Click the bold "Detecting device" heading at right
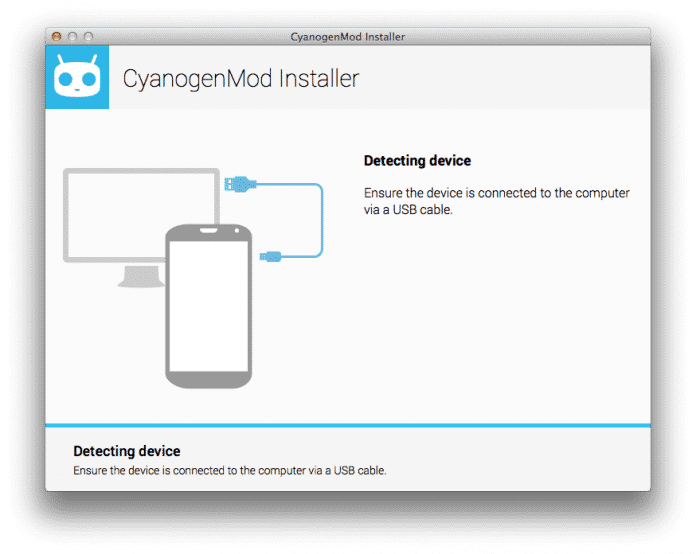This screenshot has height=554, width=696. [416, 161]
